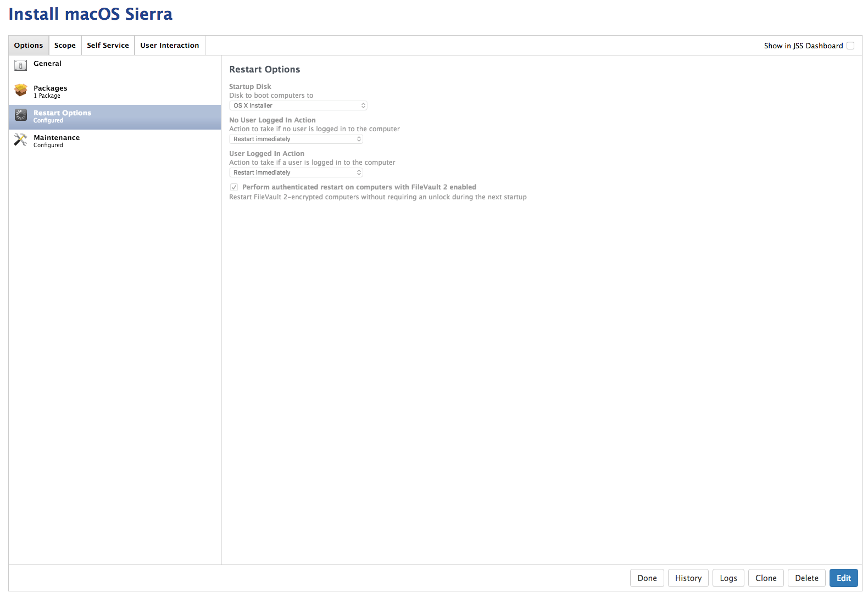This screenshot has width=868, height=598.
Task: Open the No User Logged In Action dropdown
Action: click(296, 139)
